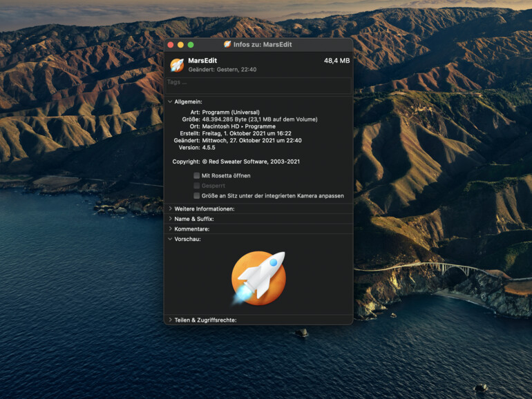This screenshot has width=532, height=399.
Task: Select the large MarsEdit preview image
Action: [x=258, y=278]
